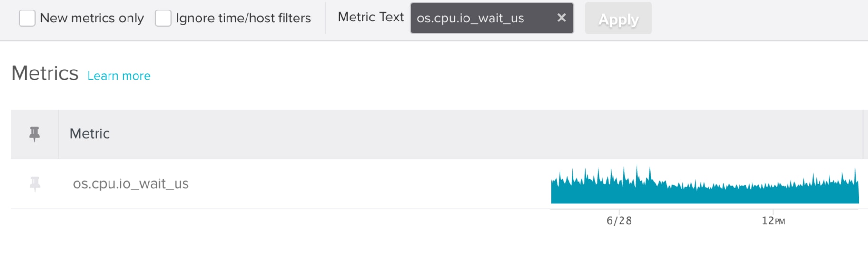This screenshot has height=279, width=868.
Task: Focus the Metric Text input field
Action: [482, 18]
